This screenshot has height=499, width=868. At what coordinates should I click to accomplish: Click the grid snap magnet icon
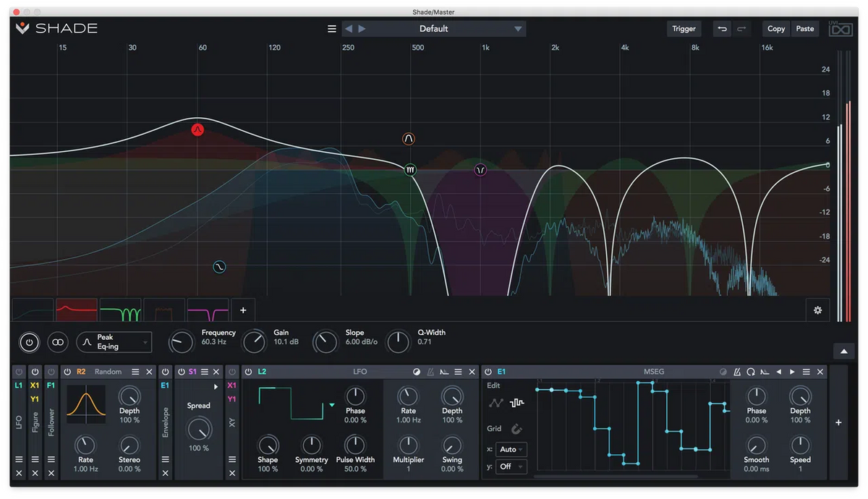coord(516,429)
